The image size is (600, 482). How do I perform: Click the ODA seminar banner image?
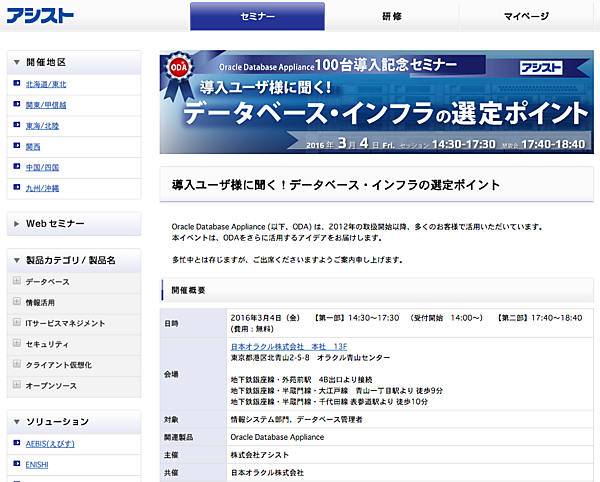377,102
